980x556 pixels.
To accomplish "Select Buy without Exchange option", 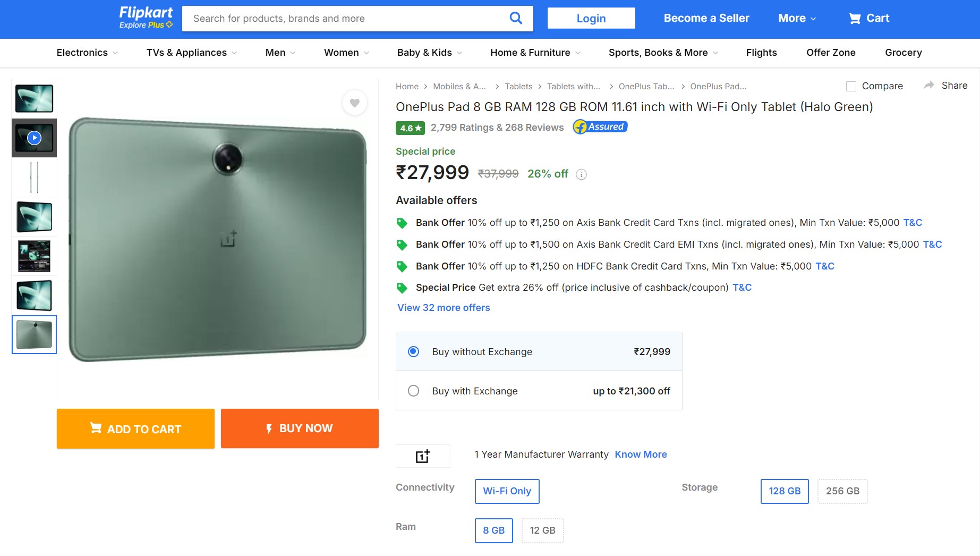I will point(414,351).
